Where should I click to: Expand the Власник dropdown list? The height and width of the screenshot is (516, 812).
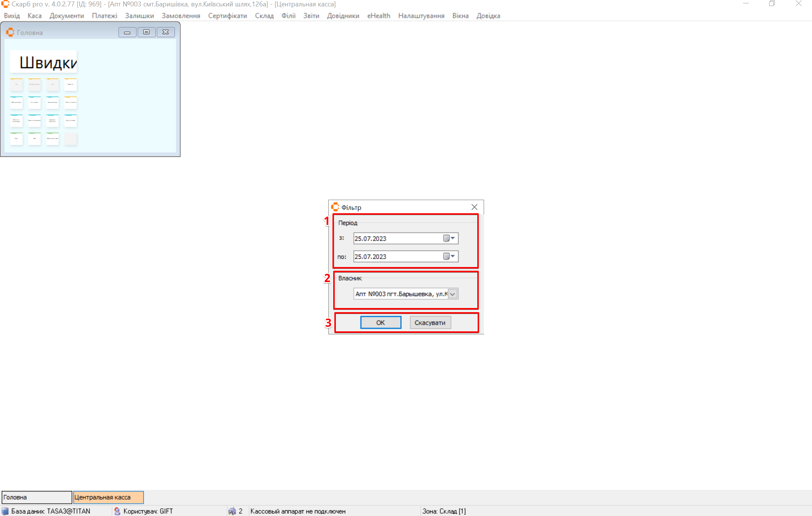pos(453,294)
